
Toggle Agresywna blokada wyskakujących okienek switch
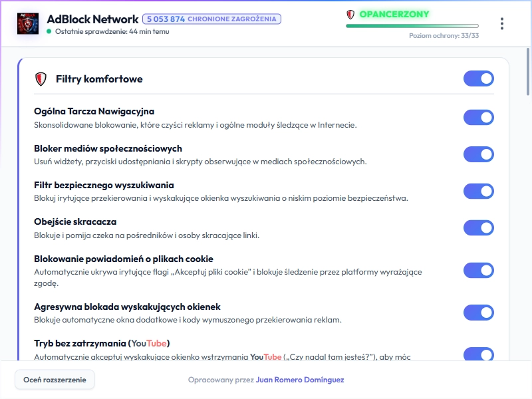[x=478, y=313]
